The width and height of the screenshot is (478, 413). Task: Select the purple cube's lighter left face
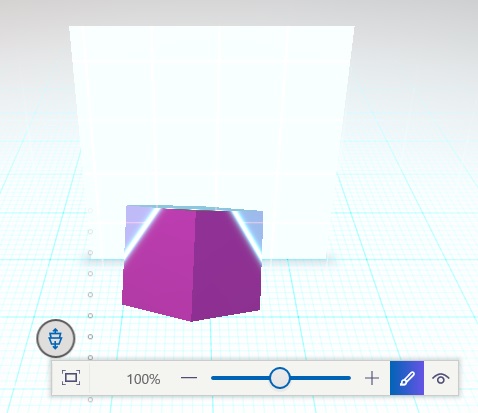coord(159,267)
